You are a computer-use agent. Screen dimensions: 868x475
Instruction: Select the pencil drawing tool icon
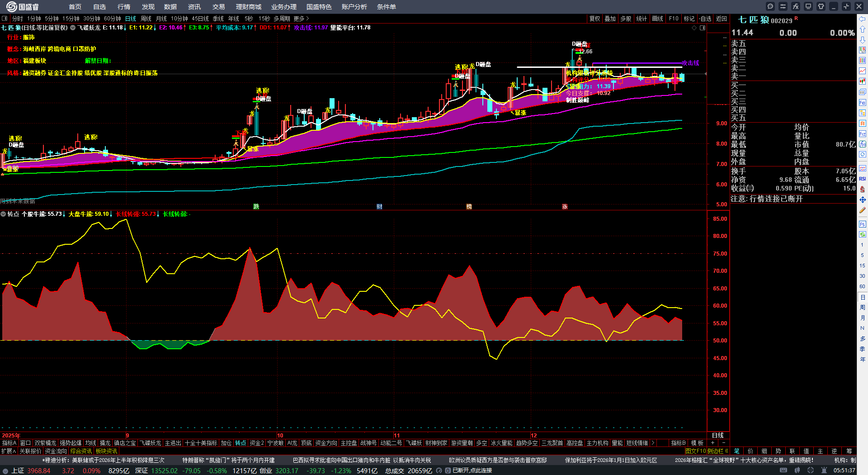(862, 210)
